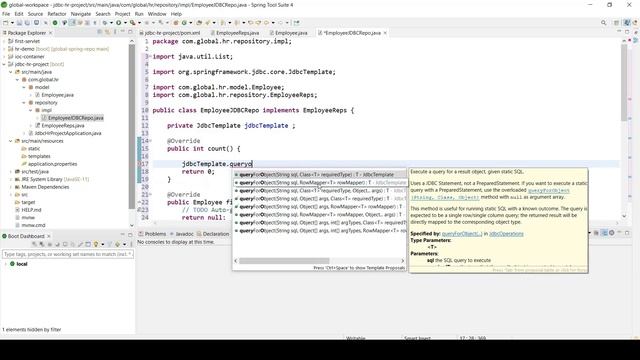Click the New file toolbar icon
This screenshot has width=640, height=360.
[x=6, y=23]
